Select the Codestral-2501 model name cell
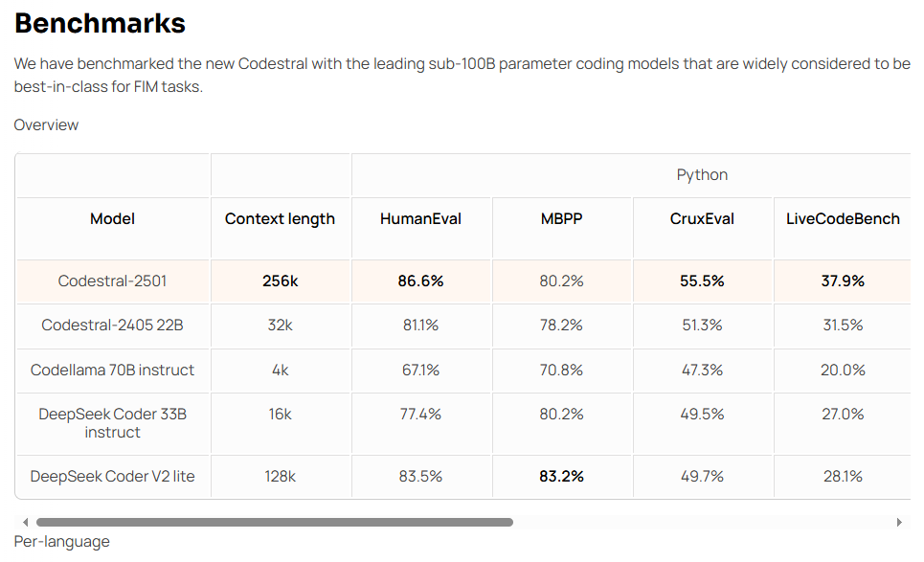 pos(112,281)
